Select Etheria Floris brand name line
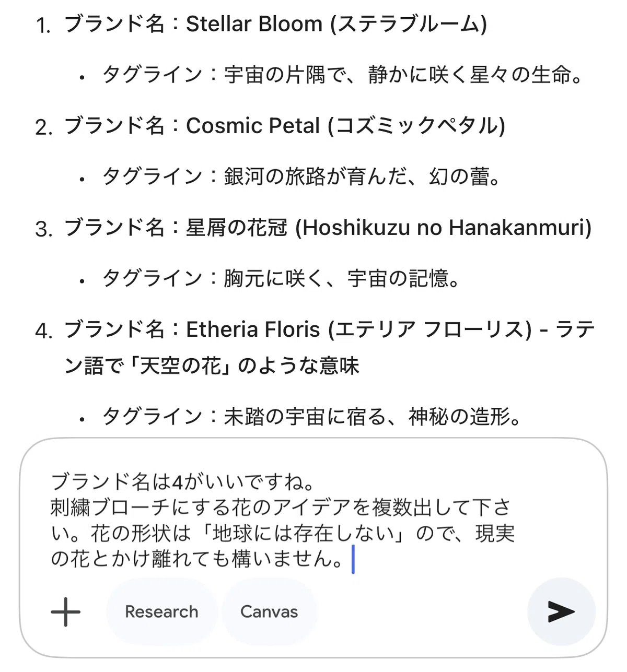627x672 pixels. pos(329,347)
